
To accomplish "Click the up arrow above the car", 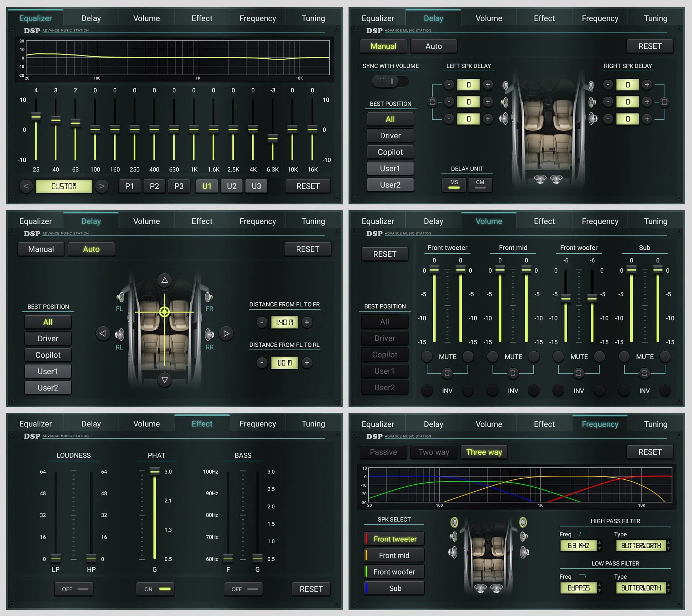I will 164,280.
